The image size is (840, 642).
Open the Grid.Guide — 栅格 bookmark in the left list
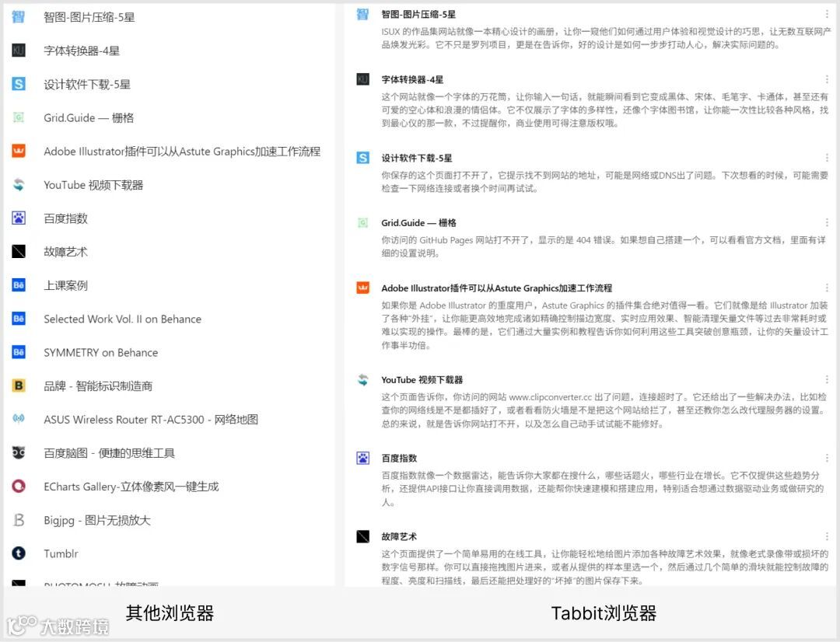click(x=89, y=118)
